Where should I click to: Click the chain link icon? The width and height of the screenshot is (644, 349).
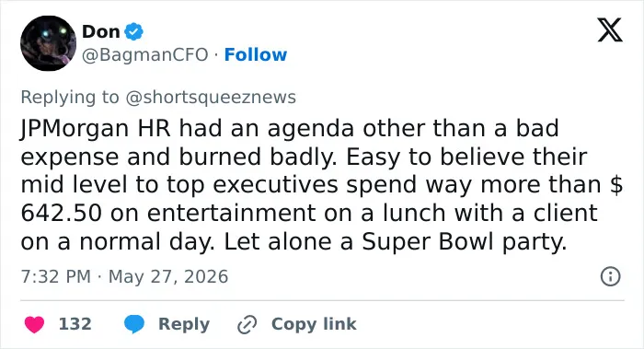(x=247, y=325)
